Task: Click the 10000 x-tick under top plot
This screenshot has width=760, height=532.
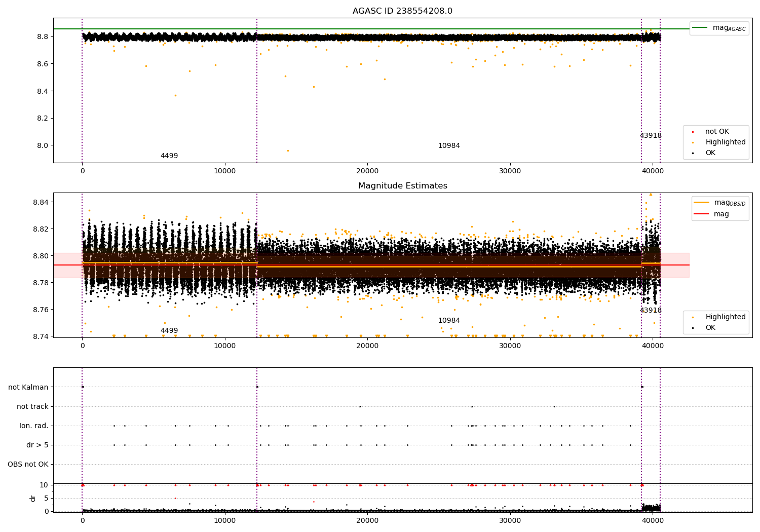Action: point(224,171)
